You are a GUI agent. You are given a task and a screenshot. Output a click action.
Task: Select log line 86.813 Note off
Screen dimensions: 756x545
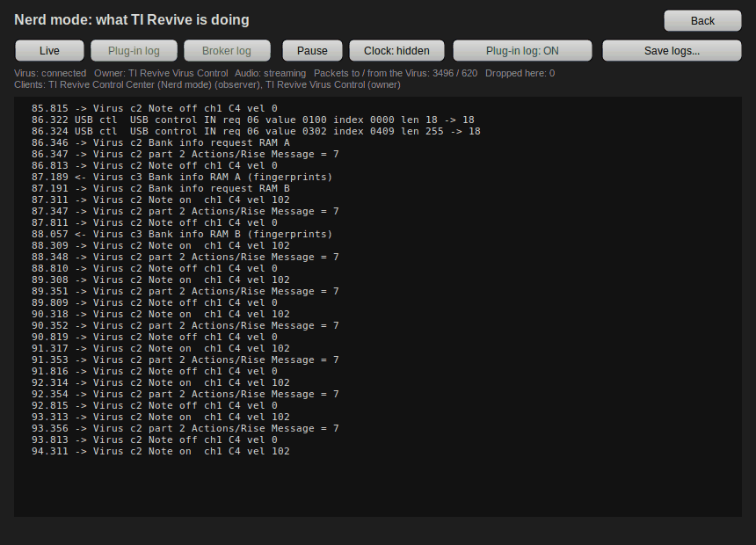point(155,165)
